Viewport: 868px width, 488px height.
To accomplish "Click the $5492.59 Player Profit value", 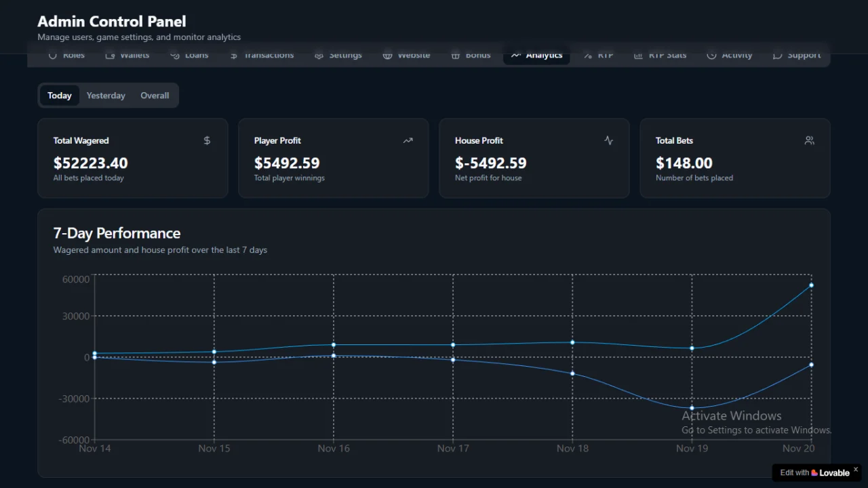I will 287,163.
